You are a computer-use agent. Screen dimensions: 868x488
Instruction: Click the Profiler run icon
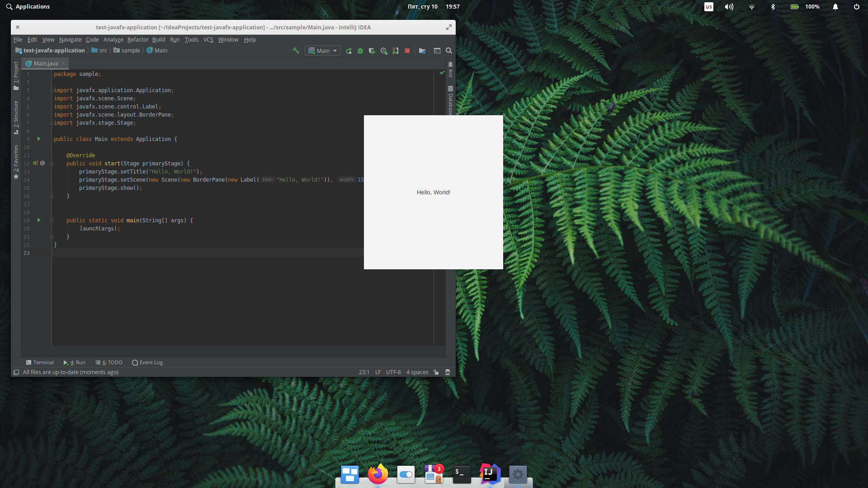point(384,51)
